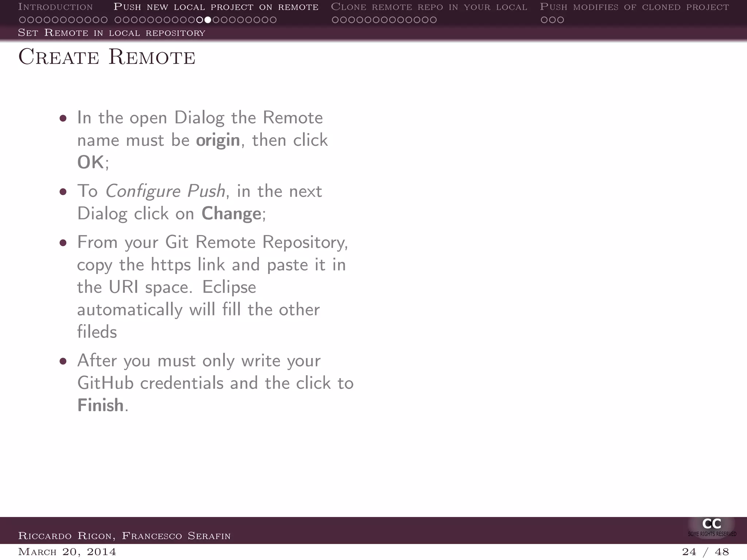Click the bold word Change
The width and height of the screenshot is (747, 560).
click(x=231, y=214)
